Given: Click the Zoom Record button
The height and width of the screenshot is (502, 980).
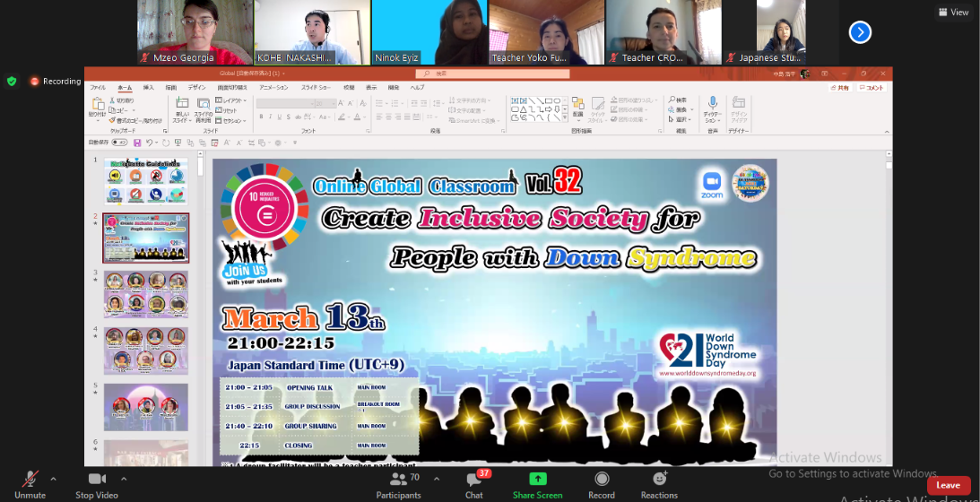Looking at the screenshot, I should pyautogui.click(x=602, y=484).
